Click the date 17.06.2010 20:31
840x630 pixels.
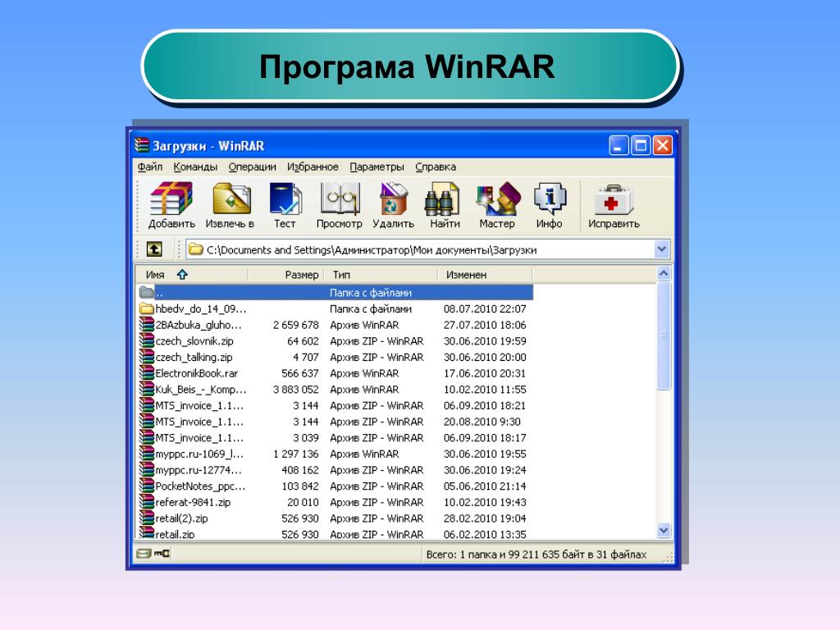point(485,373)
